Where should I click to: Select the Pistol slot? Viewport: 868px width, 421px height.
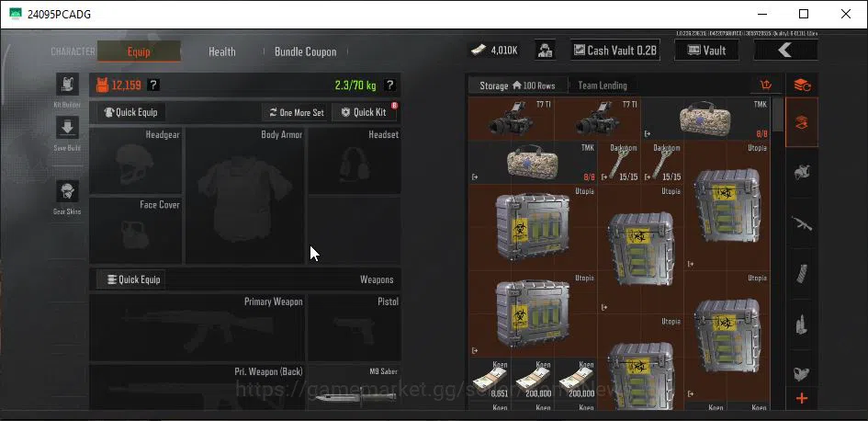[355, 328]
